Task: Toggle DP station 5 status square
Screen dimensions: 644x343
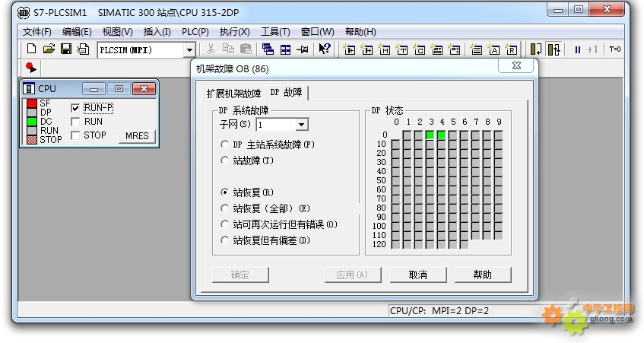Action: coord(452,135)
